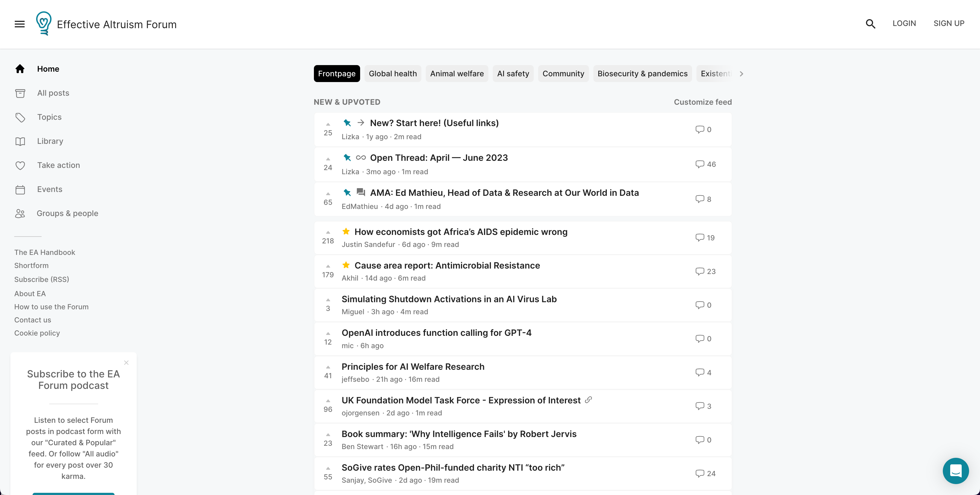Screen dimensions: 980x495
Task: Click the Library book icon
Action: coord(20,141)
